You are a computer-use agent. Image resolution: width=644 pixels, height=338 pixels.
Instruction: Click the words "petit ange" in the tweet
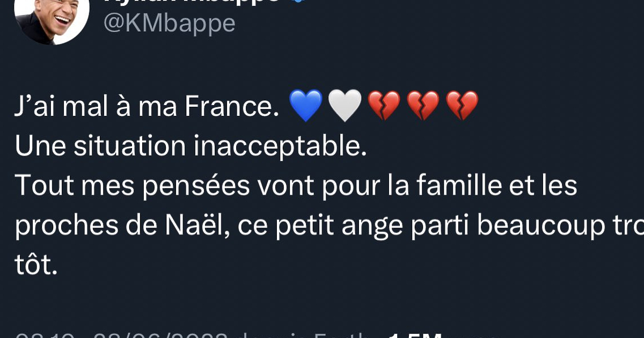pos(321,226)
